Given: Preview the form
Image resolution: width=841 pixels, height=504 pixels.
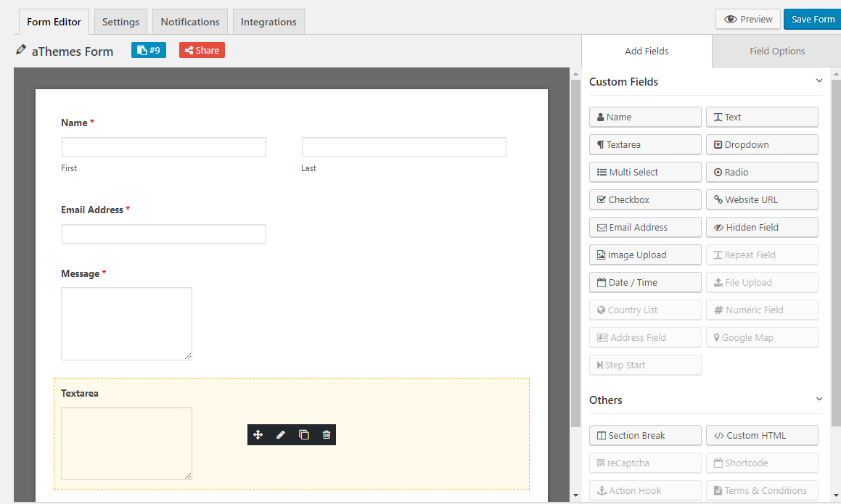Looking at the screenshot, I should (x=748, y=20).
